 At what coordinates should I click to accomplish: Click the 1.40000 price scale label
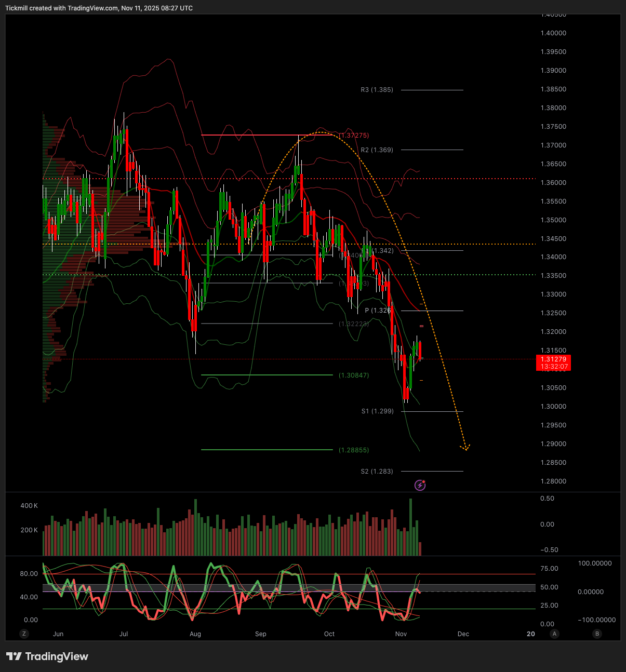point(553,33)
